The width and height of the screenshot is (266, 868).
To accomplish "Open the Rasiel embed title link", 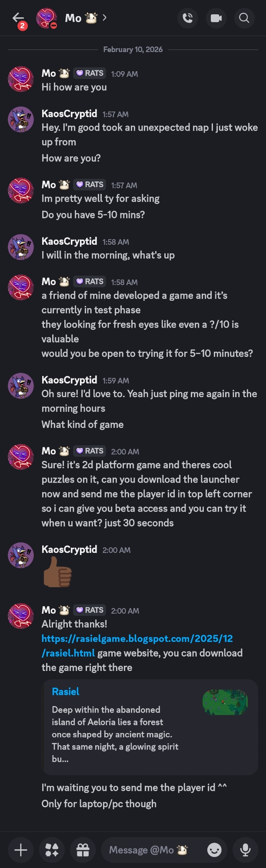I will point(66,691).
